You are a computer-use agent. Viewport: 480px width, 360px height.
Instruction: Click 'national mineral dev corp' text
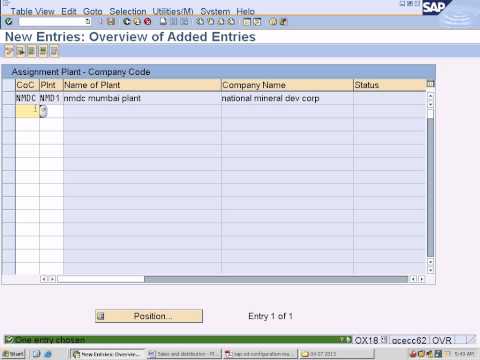click(x=270, y=98)
